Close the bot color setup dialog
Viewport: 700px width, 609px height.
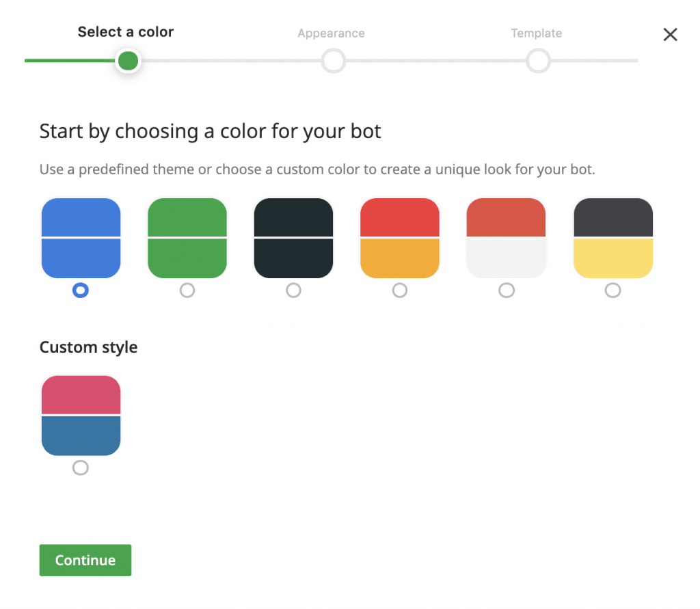670,35
